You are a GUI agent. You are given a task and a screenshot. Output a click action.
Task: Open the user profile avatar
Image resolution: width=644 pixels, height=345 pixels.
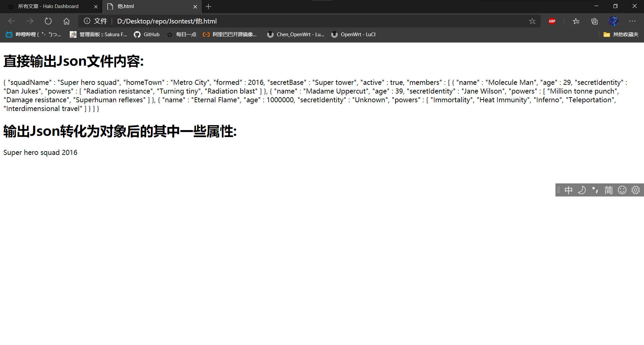pos(613,21)
